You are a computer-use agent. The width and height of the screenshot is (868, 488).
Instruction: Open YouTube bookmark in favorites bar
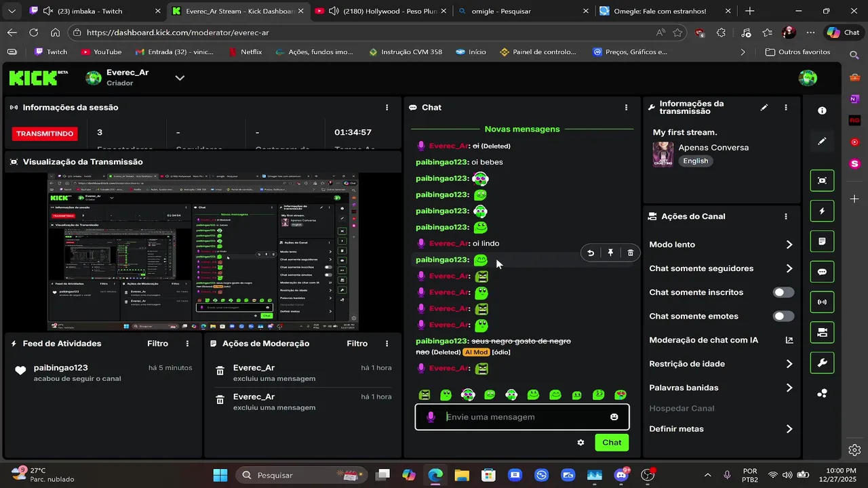(101, 52)
